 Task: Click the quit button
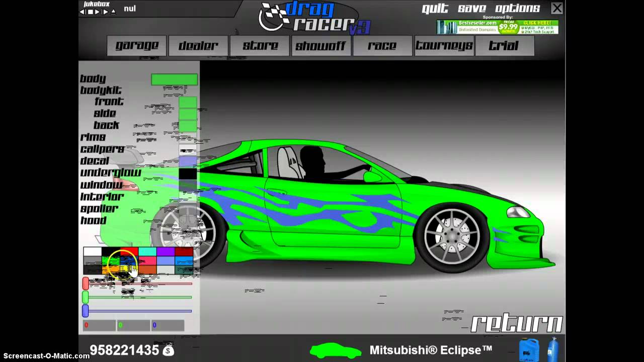coord(435,9)
